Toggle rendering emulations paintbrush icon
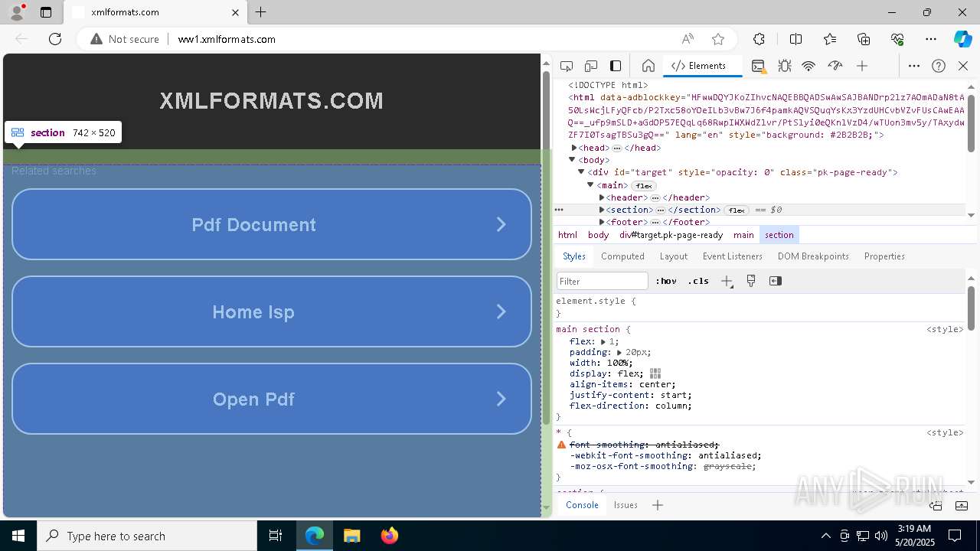The height and width of the screenshot is (551, 980). [x=751, y=281]
